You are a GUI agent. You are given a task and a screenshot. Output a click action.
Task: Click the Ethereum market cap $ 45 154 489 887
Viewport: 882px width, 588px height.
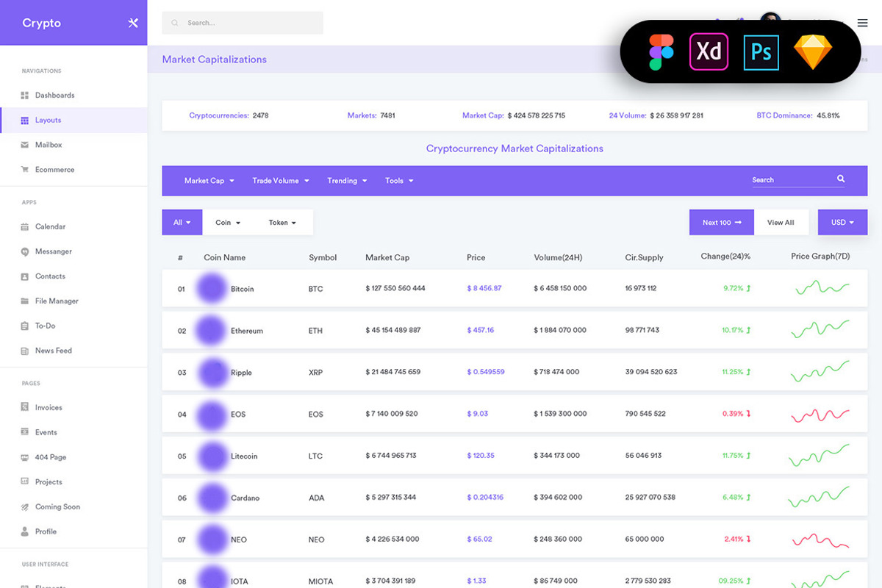pyautogui.click(x=393, y=330)
